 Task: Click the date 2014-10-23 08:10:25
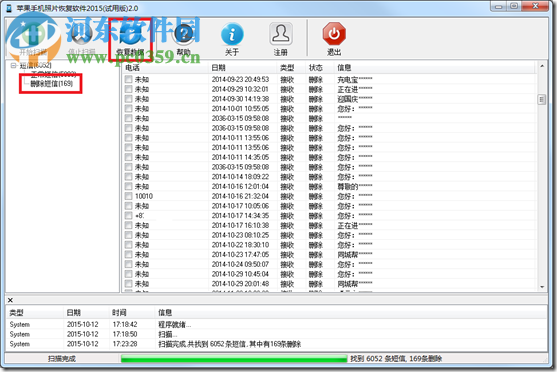point(240,235)
